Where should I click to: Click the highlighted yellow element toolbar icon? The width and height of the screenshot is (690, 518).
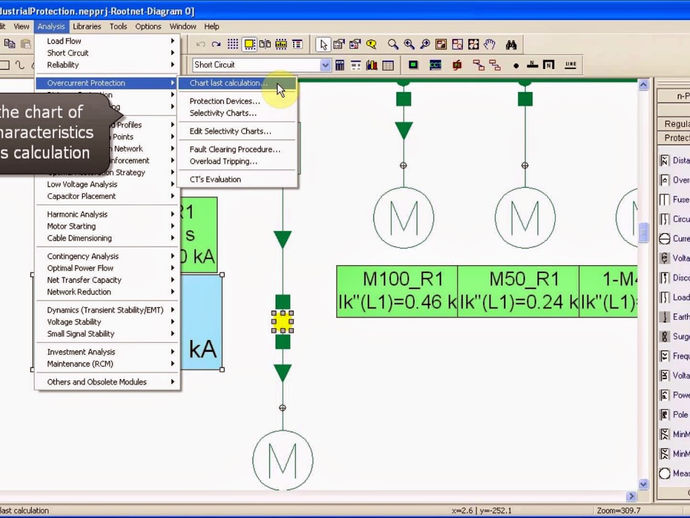click(250, 44)
